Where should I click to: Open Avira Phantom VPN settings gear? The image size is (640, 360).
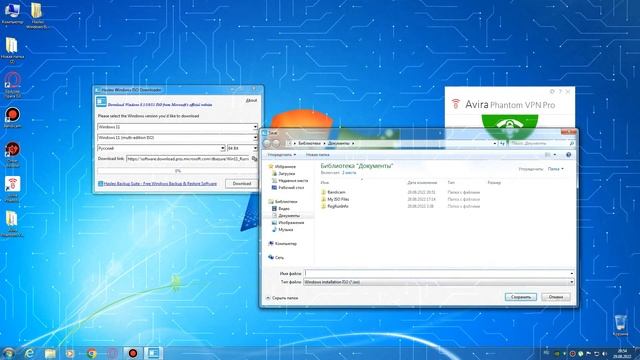click(552, 91)
